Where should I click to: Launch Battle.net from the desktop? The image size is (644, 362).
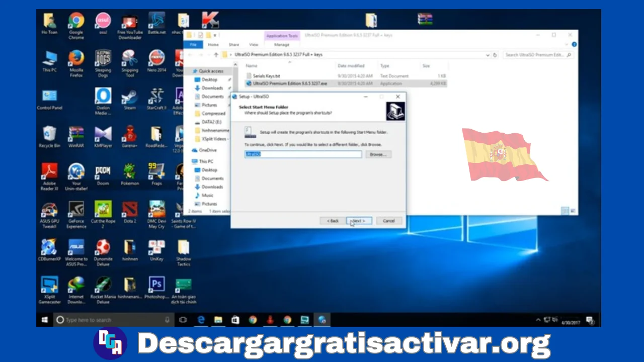[156, 24]
